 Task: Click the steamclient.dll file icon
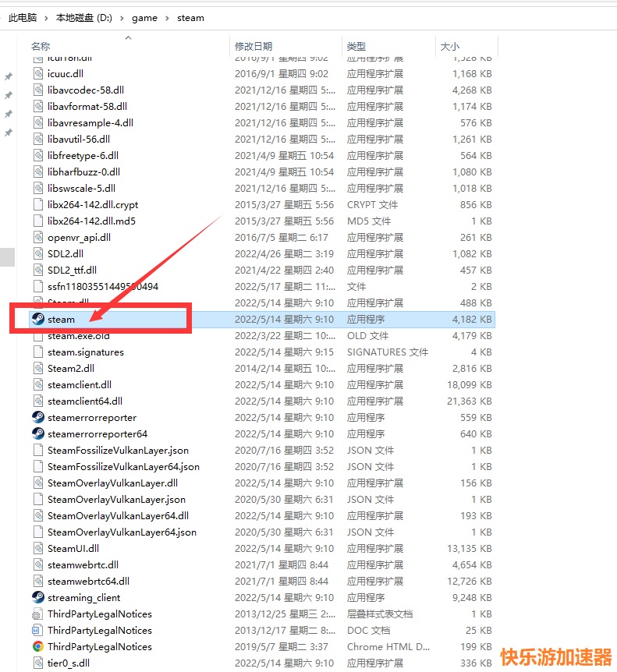click(38, 384)
